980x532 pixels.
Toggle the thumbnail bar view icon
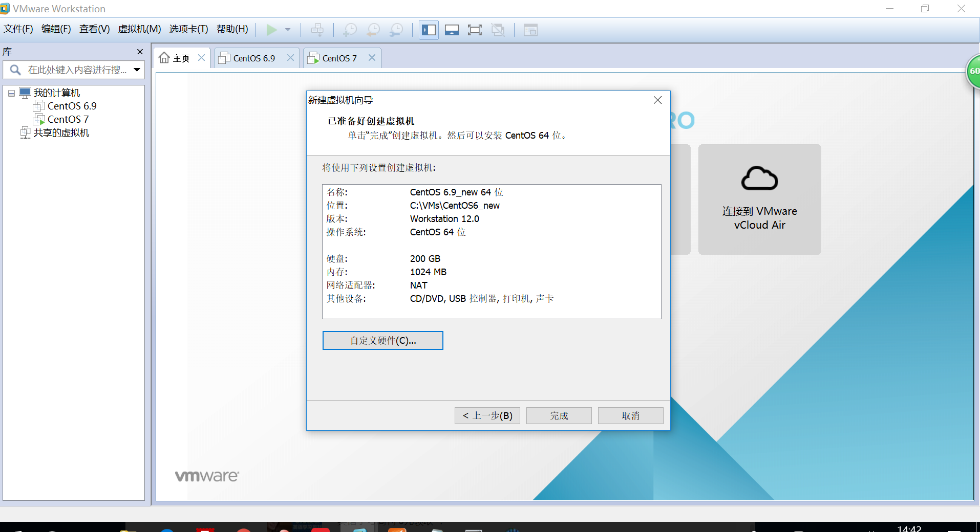pyautogui.click(x=452, y=30)
